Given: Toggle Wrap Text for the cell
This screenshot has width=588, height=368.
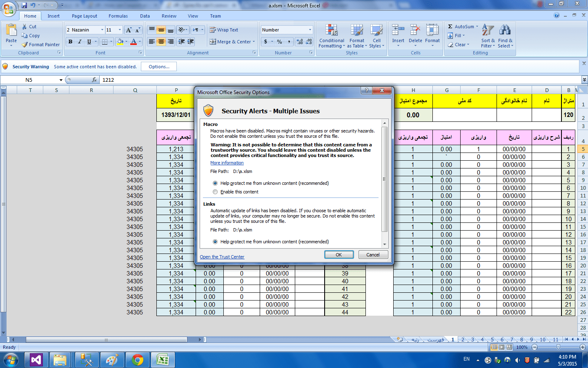Looking at the screenshot, I should [x=224, y=30].
